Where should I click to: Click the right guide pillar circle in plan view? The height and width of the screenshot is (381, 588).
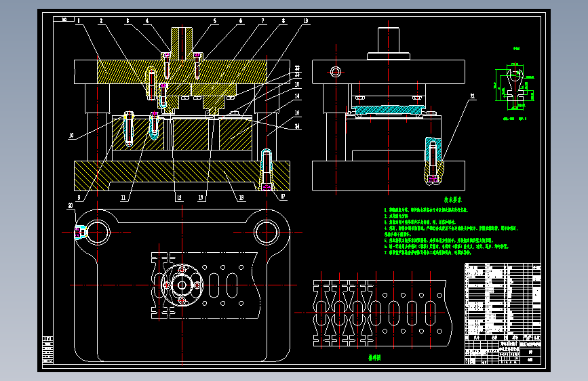(x=267, y=233)
